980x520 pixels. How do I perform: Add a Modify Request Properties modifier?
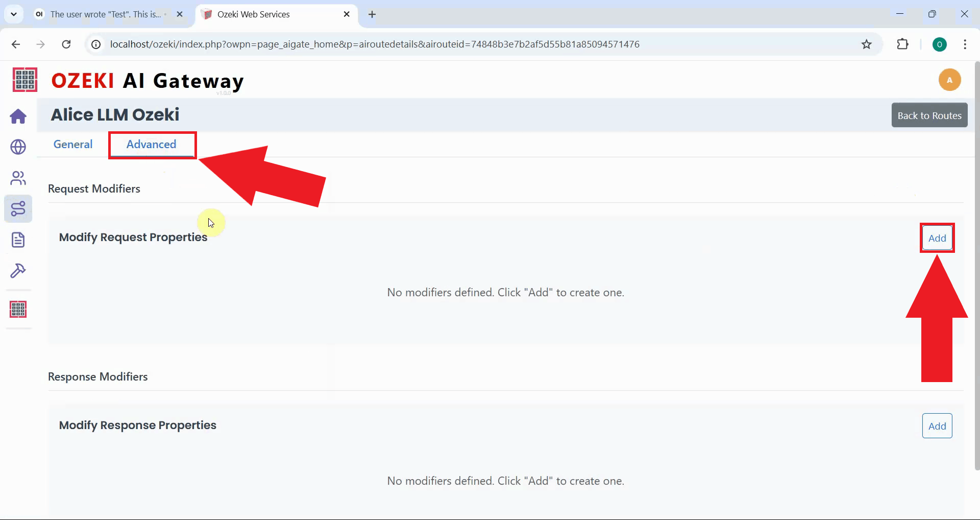(938, 238)
